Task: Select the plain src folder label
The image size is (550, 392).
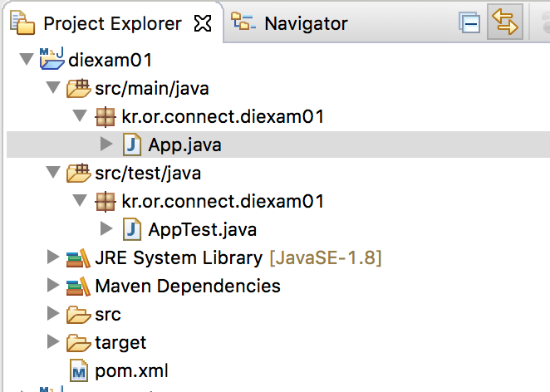Action: click(x=108, y=315)
